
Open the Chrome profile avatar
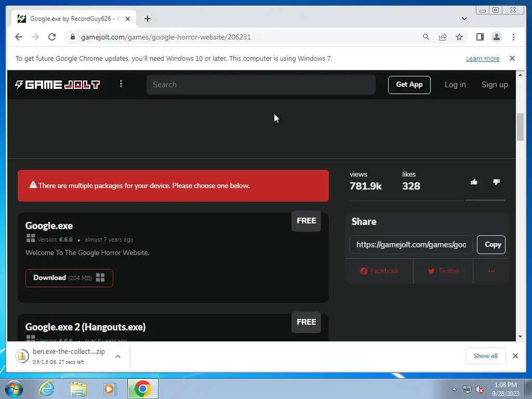click(496, 37)
